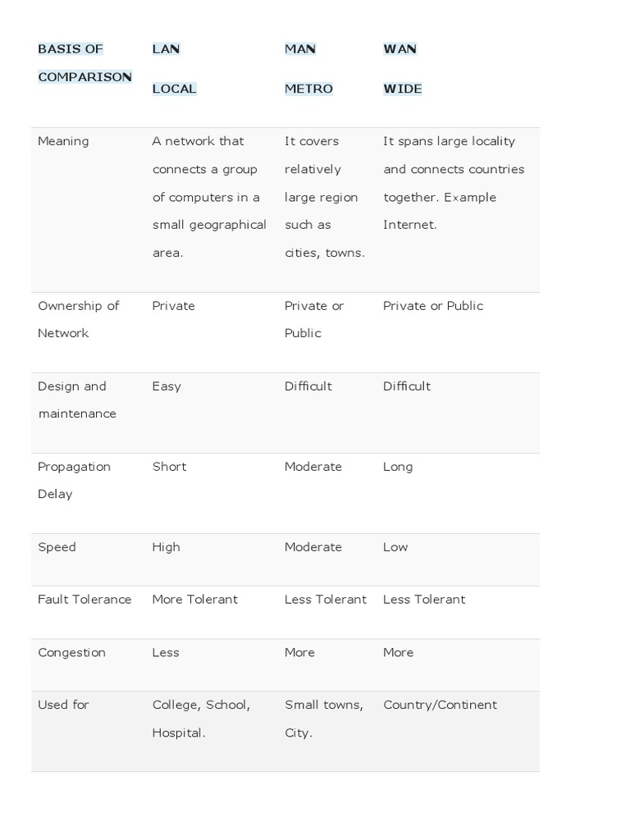Select the Fault Tolerance row label
Viewport: 630px width, 840px height.
84,600
